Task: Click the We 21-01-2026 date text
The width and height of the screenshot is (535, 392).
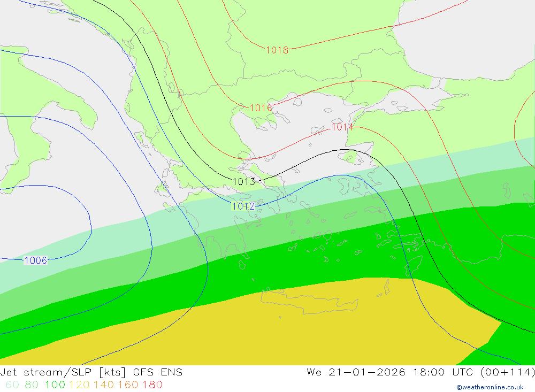Action: click(x=356, y=372)
